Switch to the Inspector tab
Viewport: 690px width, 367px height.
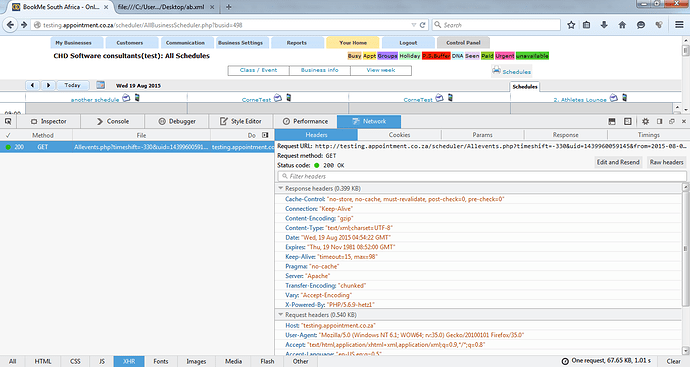click(48, 121)
